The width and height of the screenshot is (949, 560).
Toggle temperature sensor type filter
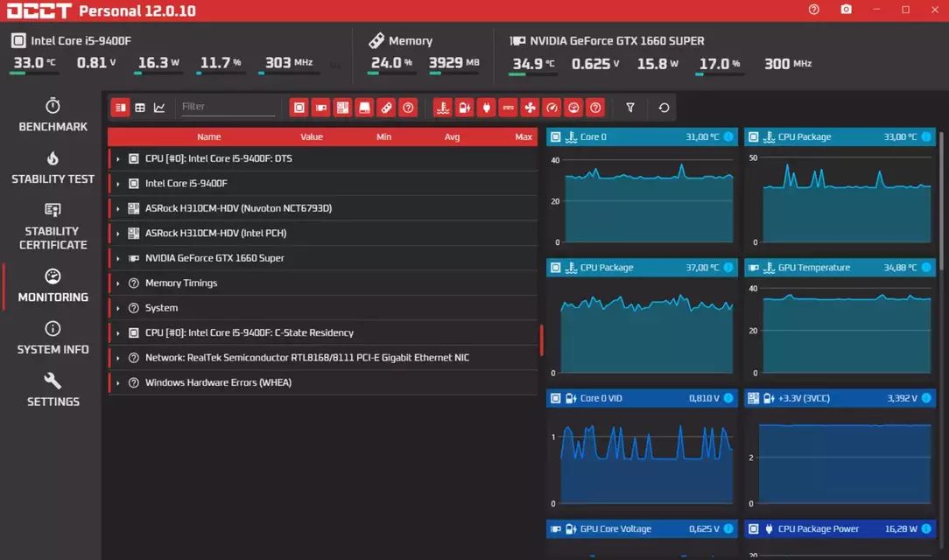coord(443,108)
